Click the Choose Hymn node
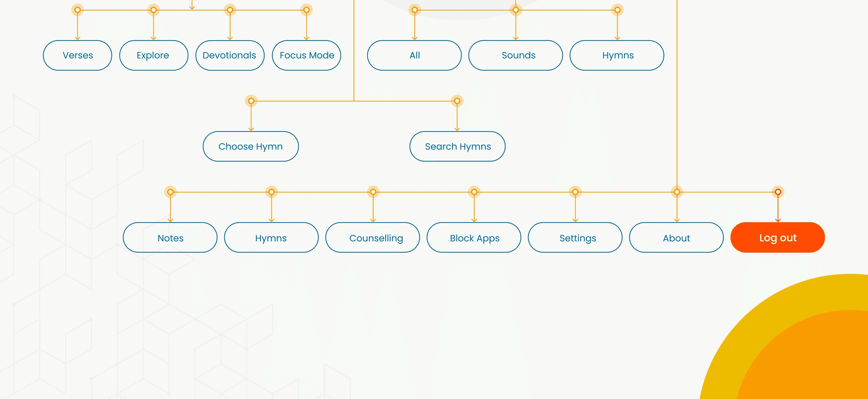 (250, 146)
